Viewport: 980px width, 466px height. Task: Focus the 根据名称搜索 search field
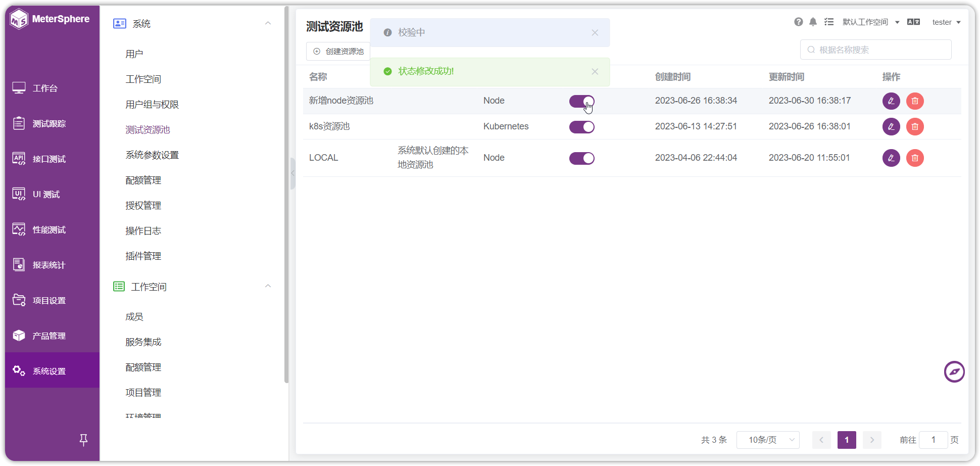click(875, 50)
